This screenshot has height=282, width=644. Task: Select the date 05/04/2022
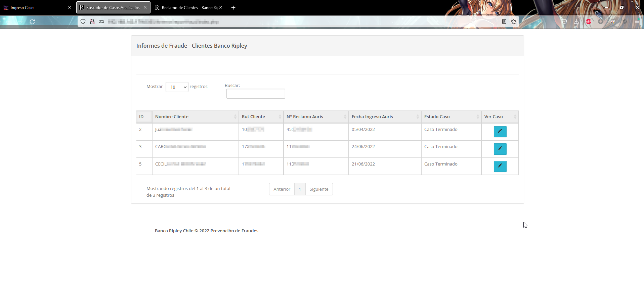(363, 130)
